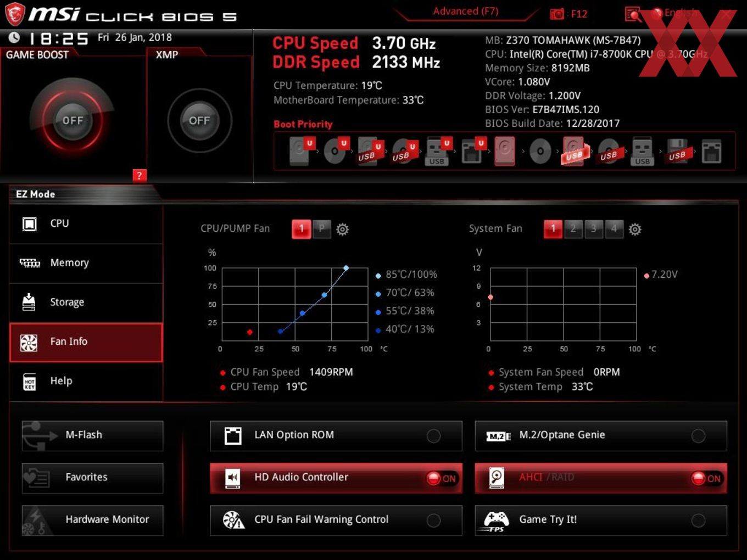Click the 85°C/100% fan curve point
The width and height of the screenshot is (747, 560).
pyautogui.click(x=346, y=268)
